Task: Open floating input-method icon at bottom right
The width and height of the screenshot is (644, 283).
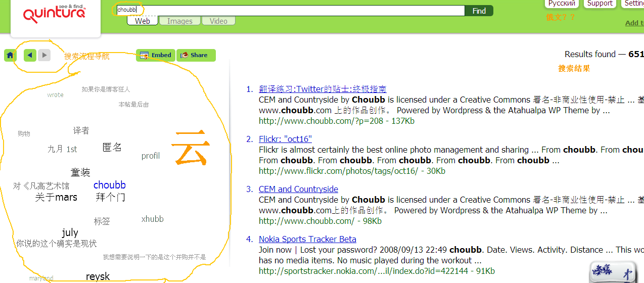Action: (613, 272)
